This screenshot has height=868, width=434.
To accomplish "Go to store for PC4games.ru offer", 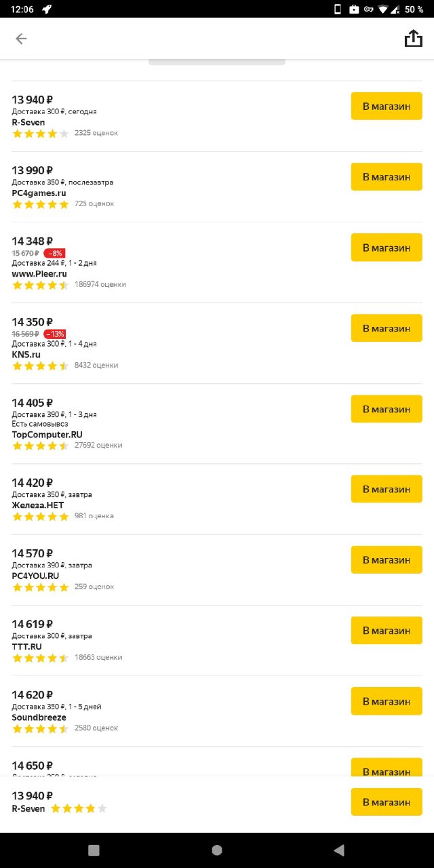I will (x=387, y=176).
